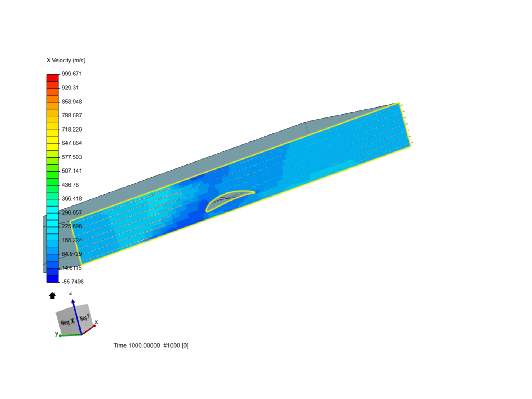The width and height of the screenshot is (532, 399).
Task: Click the airfoil shape in the flow field
Action: (x=229, y=200)
